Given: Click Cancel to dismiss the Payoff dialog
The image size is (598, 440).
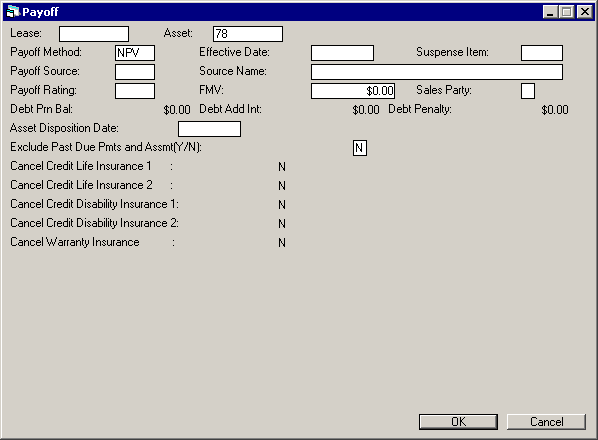Looking at the screenshot, I should (546, 422).
